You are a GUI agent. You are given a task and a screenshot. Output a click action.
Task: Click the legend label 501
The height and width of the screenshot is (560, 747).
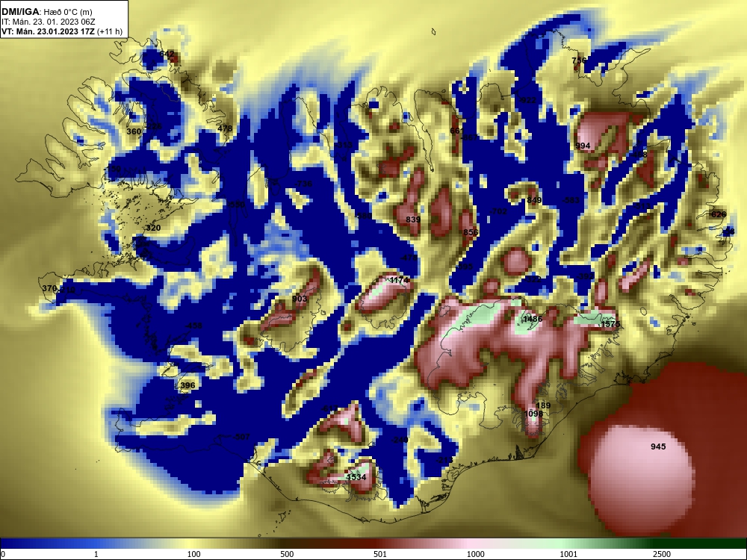[x=380, y=554]
